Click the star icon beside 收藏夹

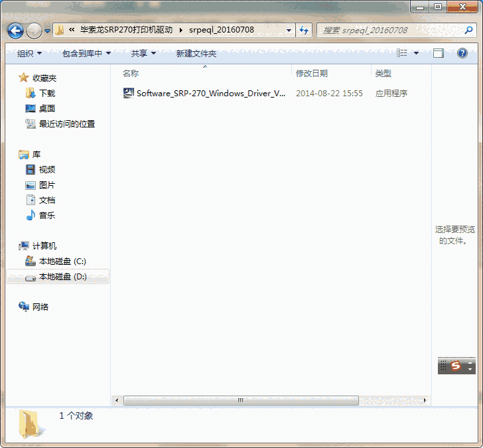click(24, 78)
